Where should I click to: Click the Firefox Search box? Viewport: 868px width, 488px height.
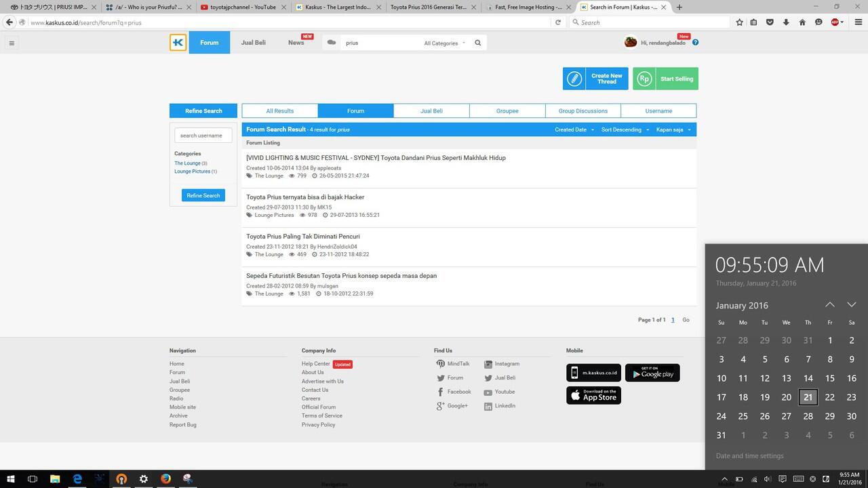click(650, 22)
